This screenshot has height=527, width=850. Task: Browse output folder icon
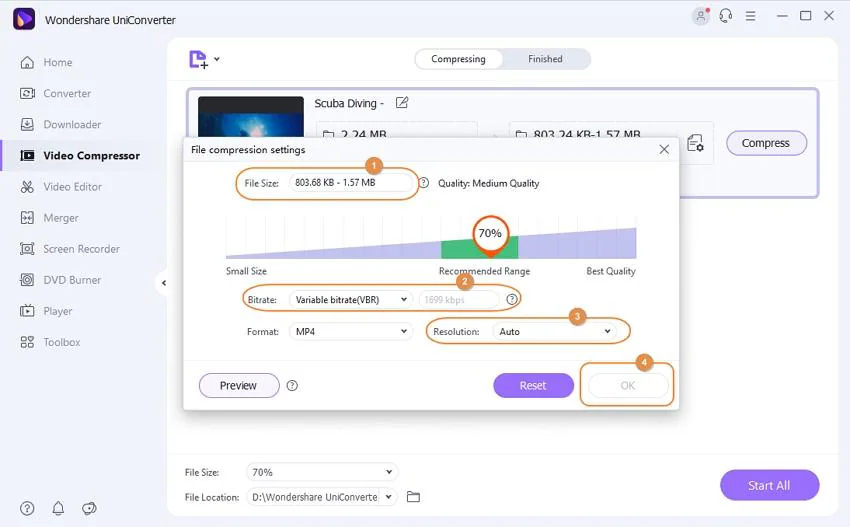coord(414,497)
